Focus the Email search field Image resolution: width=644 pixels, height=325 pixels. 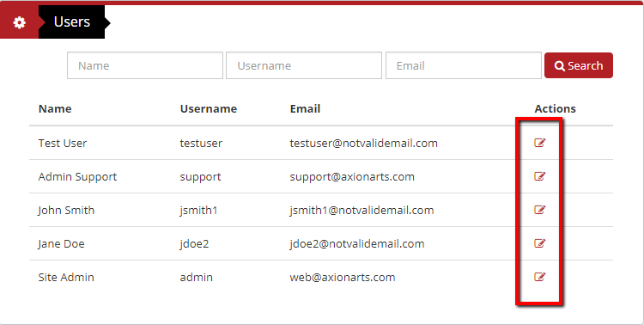point(464,65)
